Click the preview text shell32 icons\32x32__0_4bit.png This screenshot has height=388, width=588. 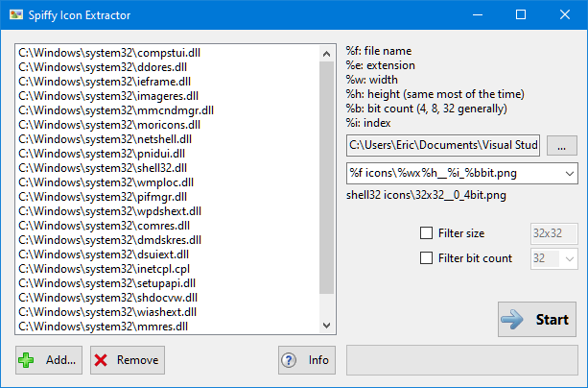[x=427, y=195]
